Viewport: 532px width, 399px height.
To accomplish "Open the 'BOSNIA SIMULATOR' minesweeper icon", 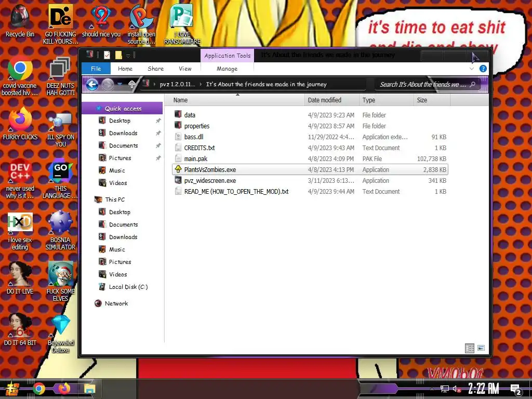I will pos(60,231).
